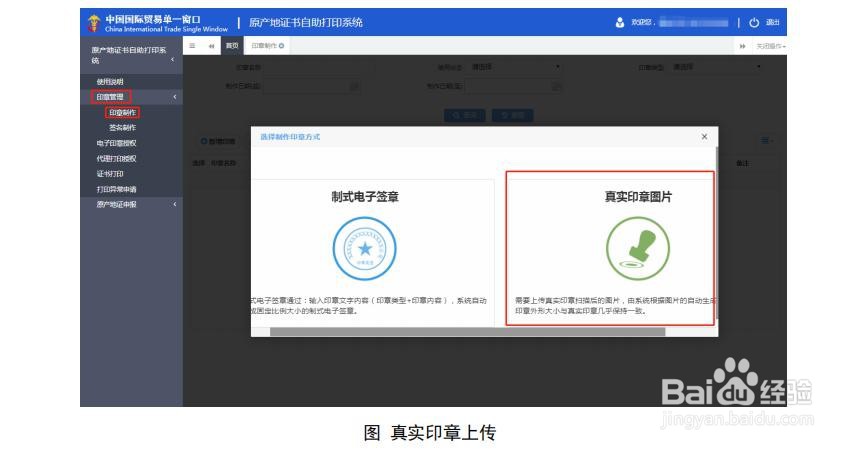Open the table column settings icon
862x449 pixels.
pos(766,141)
